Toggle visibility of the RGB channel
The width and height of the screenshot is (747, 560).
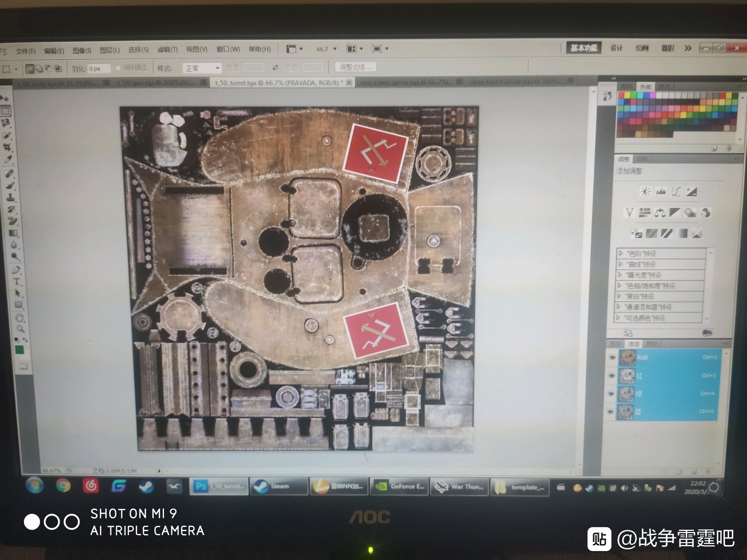tap(612, 358)
